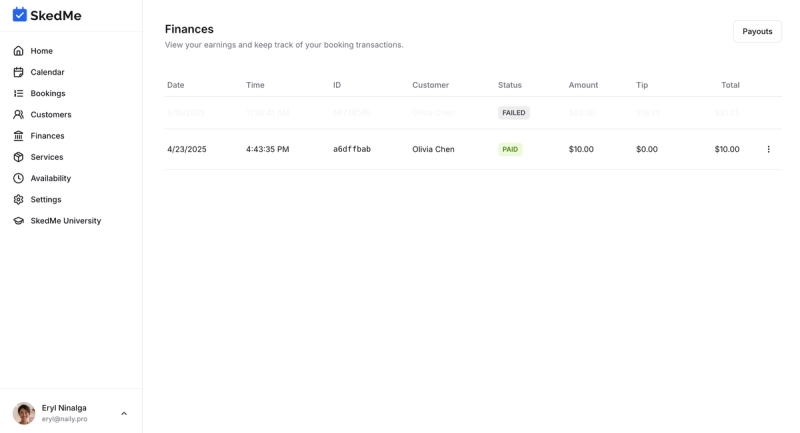
Task: Click the ID column header
Action: pos(337,85)
